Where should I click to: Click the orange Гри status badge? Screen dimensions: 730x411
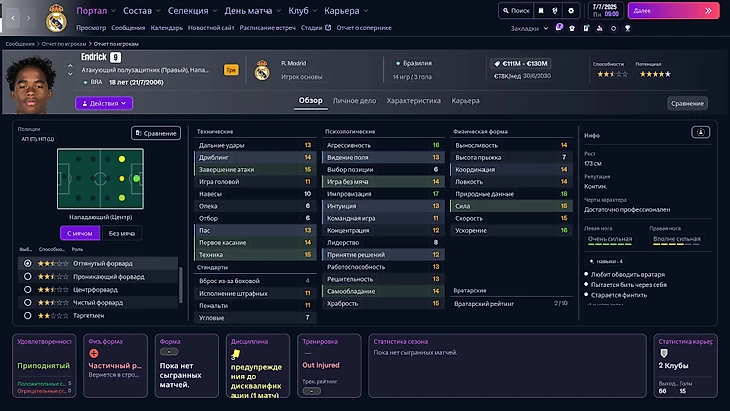point(231,70)
